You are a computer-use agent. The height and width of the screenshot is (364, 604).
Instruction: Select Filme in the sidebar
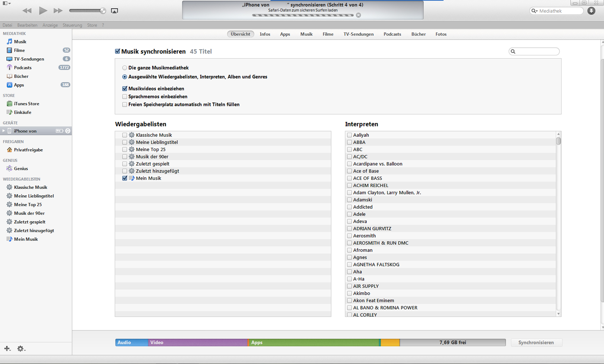pyautogui.click(x=36, y=50)
